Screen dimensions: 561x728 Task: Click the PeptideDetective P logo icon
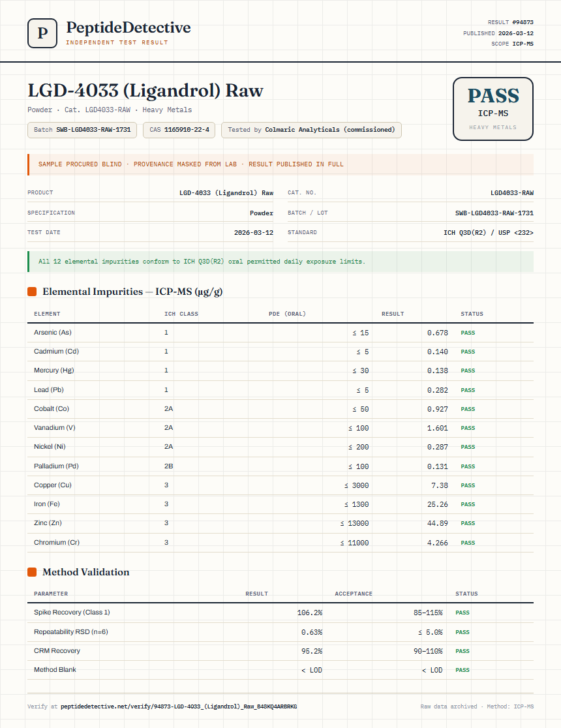[42, 33]
